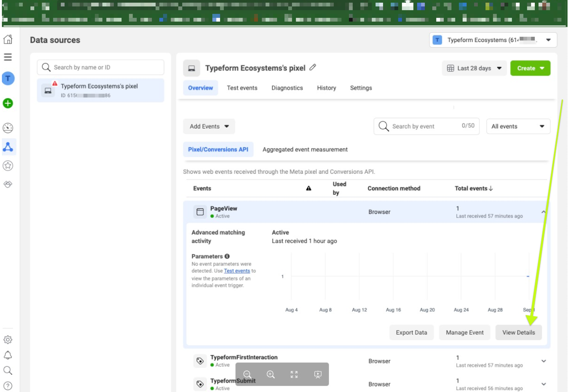Click the TypeformFirstInteraction event name
Screen dimensions: 569x392
244,357
